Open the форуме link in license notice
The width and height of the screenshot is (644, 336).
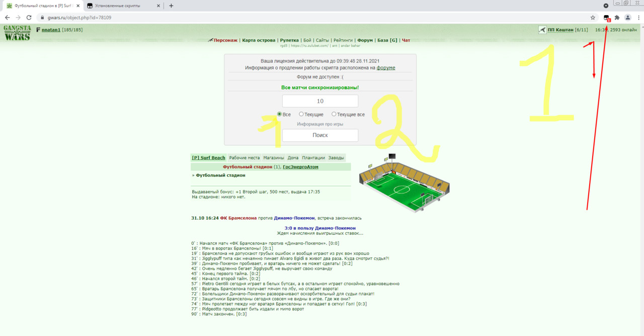click(x=386, y=68)
